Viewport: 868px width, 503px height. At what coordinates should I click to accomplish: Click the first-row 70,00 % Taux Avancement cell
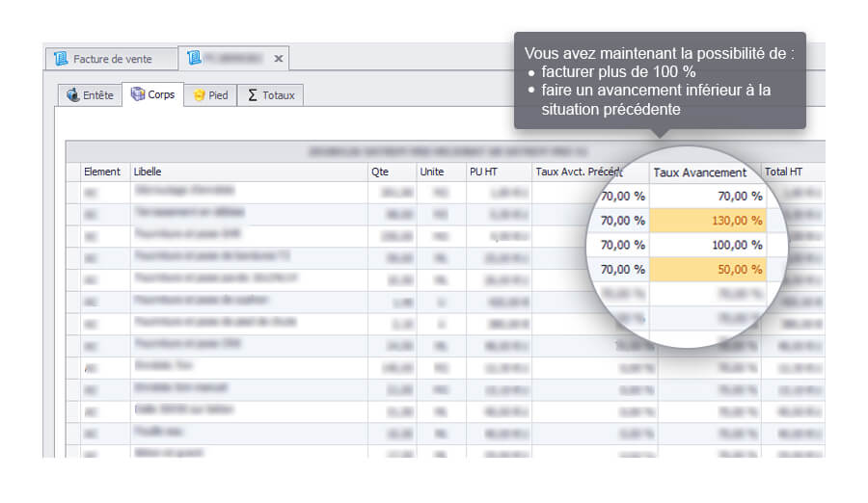[708, 196]
